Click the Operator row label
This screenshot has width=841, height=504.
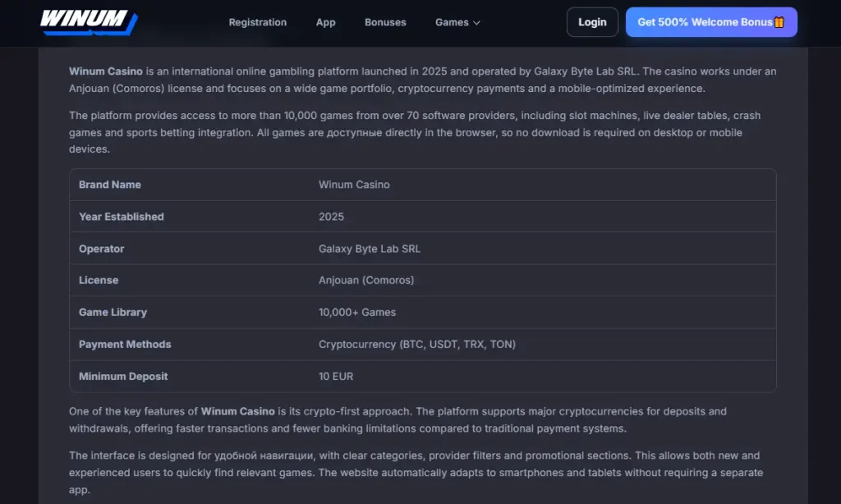[x=101, y=249]
